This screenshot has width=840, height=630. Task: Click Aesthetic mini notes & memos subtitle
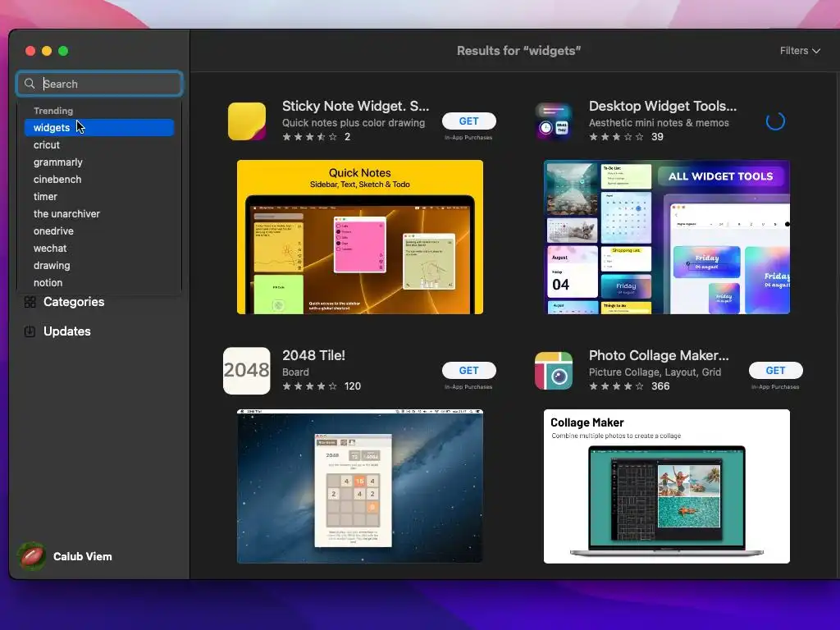point(659,123)
